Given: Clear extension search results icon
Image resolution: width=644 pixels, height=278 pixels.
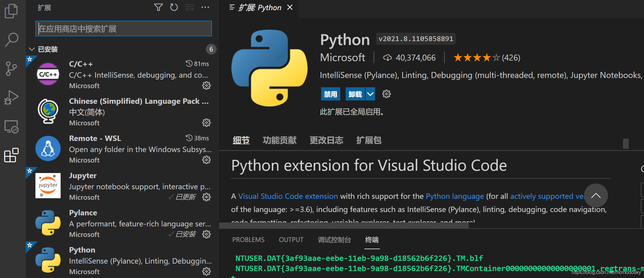Looking at the screenshot, I should 190,7.
